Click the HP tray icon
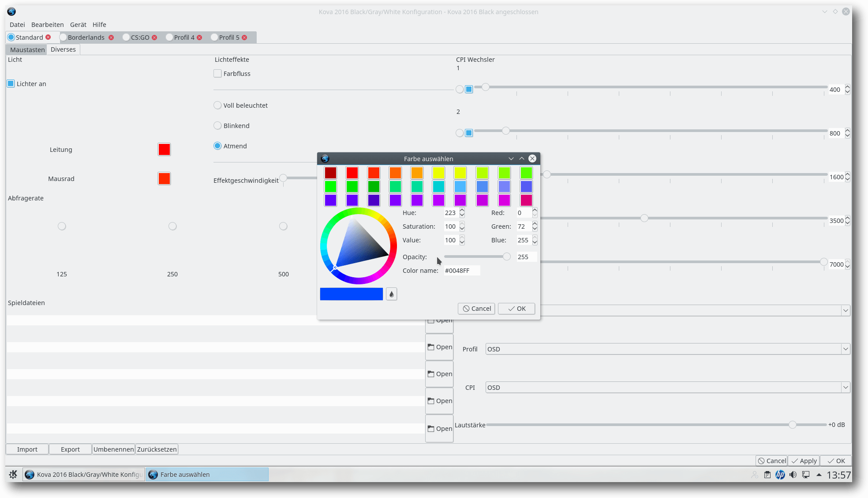The width and height of the screenshot is (868, 498). pyautogui.click(x=780, y=475)
